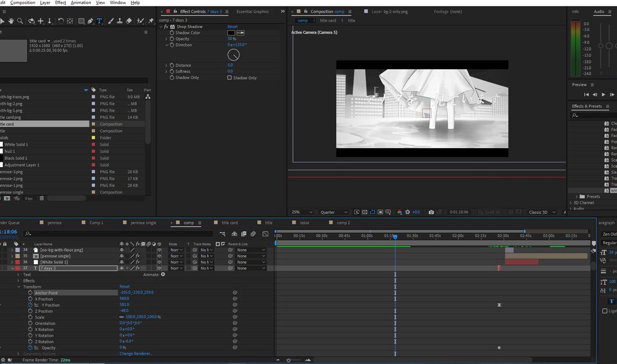
Task: Pick the Zoom tool in toolbar
Action: point(20,21)
